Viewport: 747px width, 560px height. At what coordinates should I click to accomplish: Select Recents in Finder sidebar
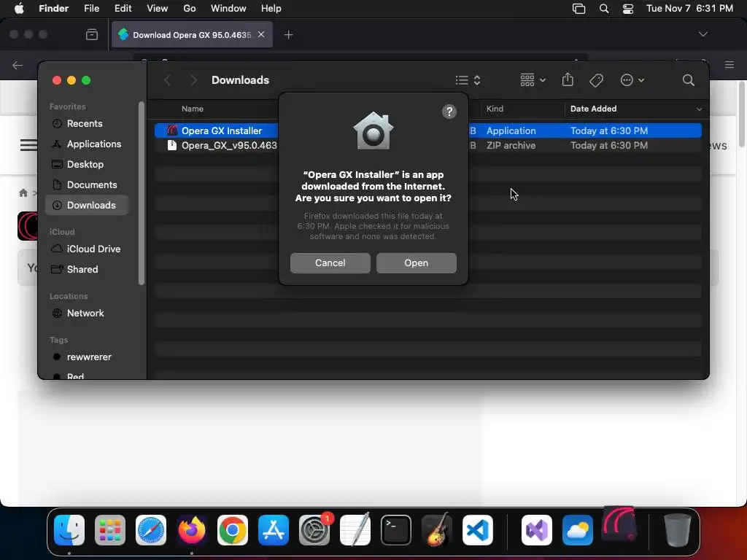[85, 124]
